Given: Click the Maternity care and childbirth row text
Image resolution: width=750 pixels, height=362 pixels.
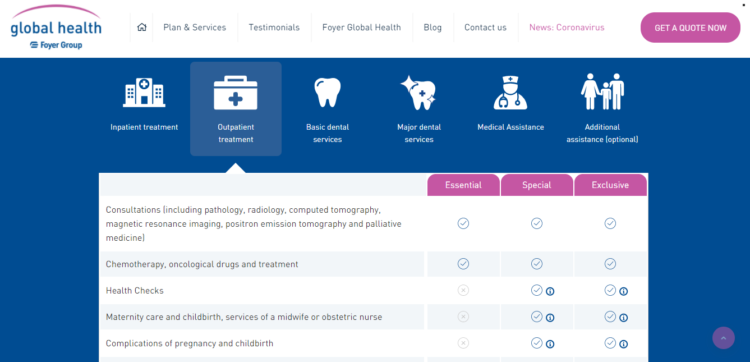Looking at the screenshot, I should point(244,317).
